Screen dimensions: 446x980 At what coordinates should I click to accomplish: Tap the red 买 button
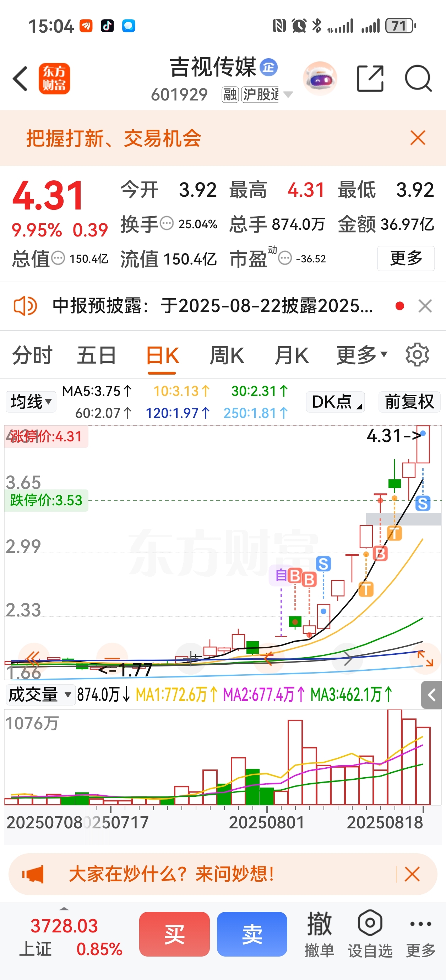(x=174, y=934)
